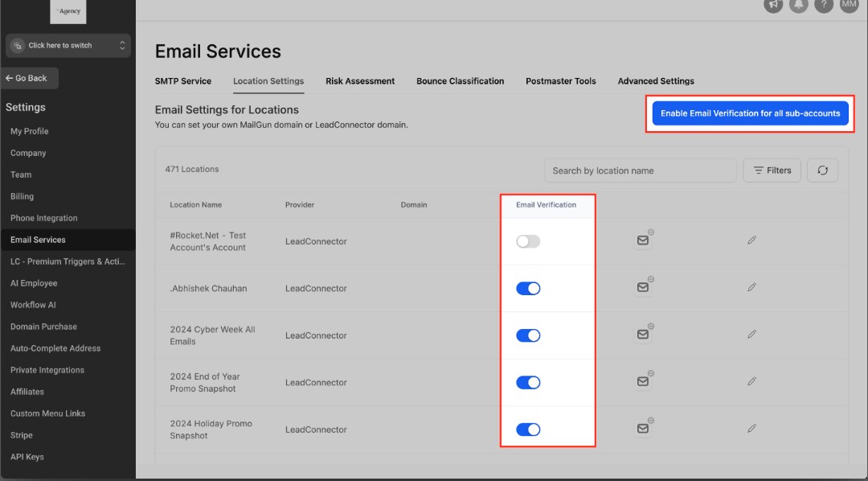Screen dimensions: 868x481
Task: Disable email verification for .Abhishek Chauhan
Action: coord(528,289)
